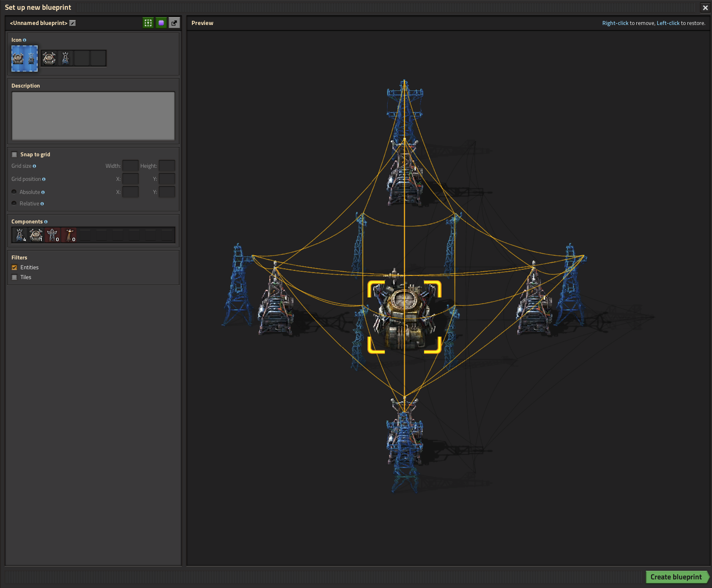The height and width of the screenshot is (588, 712).
Task: Click the Grid position X field
Action: point(131,179)
